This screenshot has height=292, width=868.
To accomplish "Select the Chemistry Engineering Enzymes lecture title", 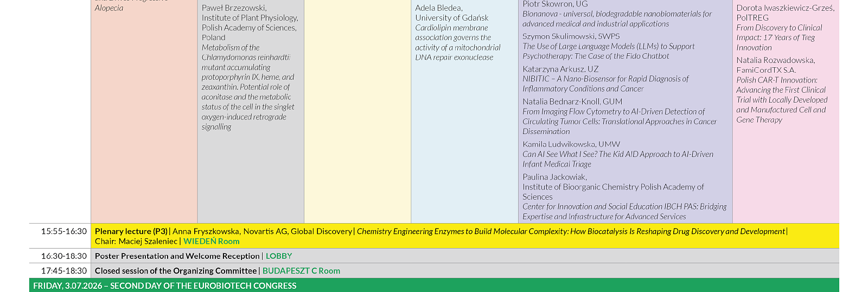I will point(571,231).
